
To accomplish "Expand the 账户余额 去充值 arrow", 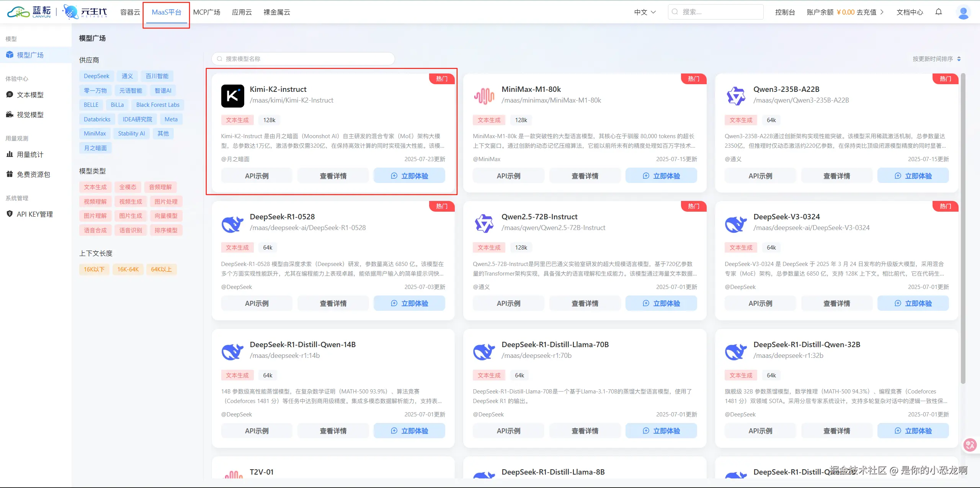I will [x=882, y=12].
